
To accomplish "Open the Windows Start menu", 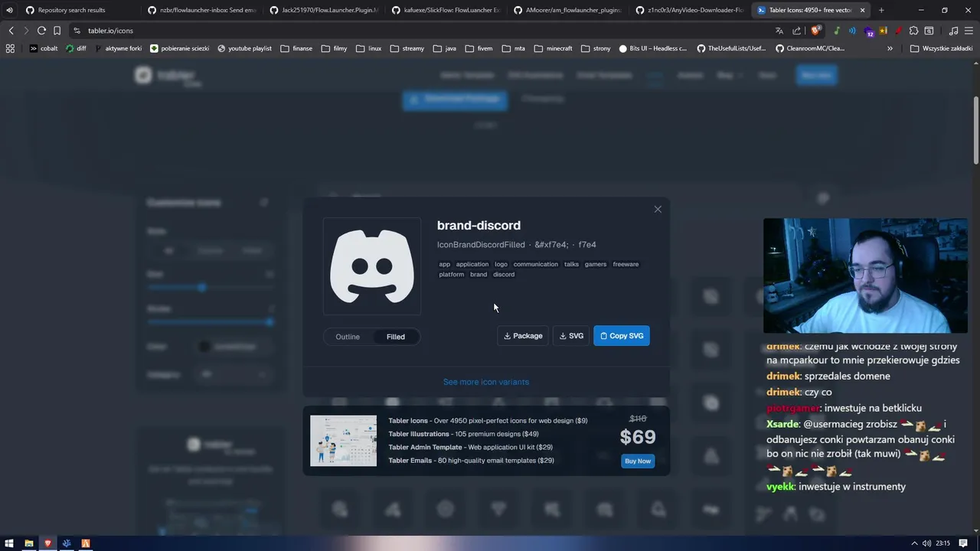I will [9, 543].
